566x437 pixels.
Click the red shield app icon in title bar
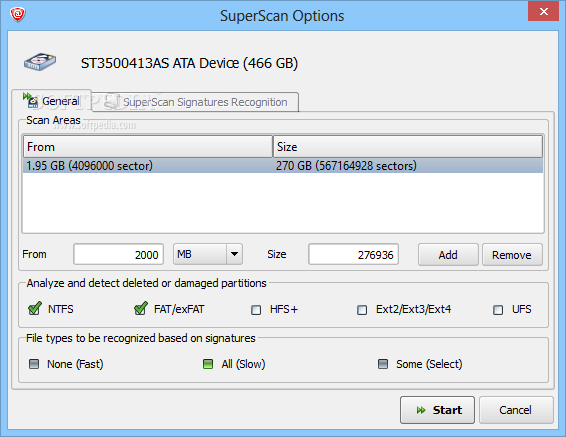tap(18, 14)
